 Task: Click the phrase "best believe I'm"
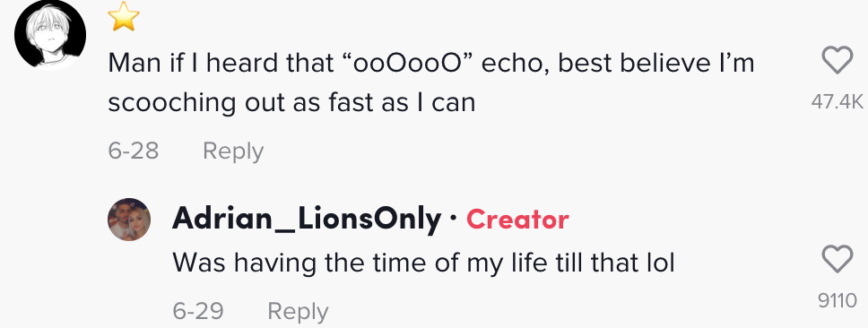point(656,64)
